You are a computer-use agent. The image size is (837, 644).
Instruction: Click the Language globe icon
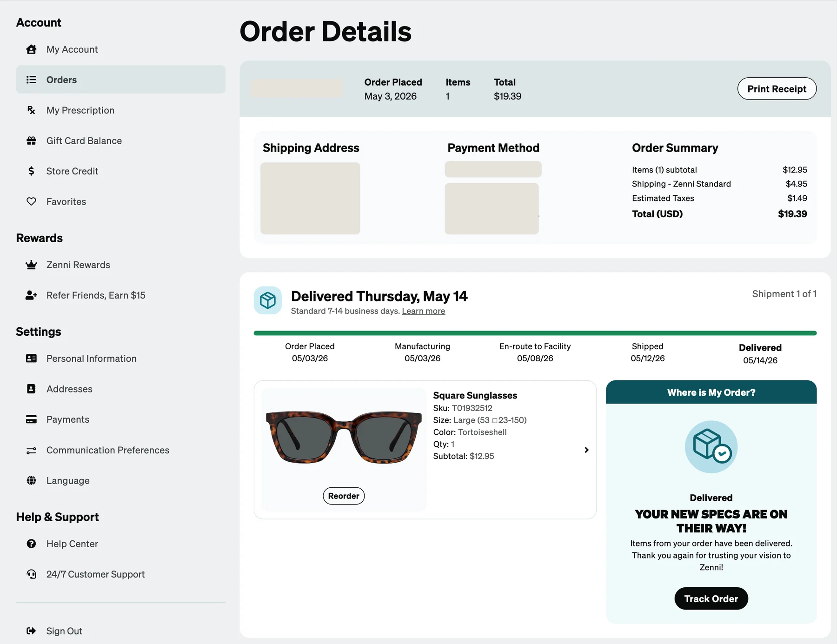[x=31, y=480]
